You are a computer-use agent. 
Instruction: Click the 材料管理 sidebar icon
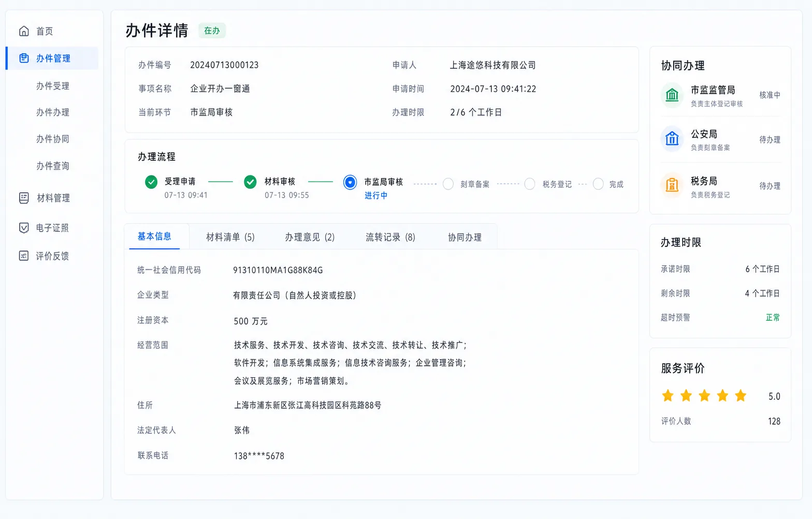[x=24, y=198]
